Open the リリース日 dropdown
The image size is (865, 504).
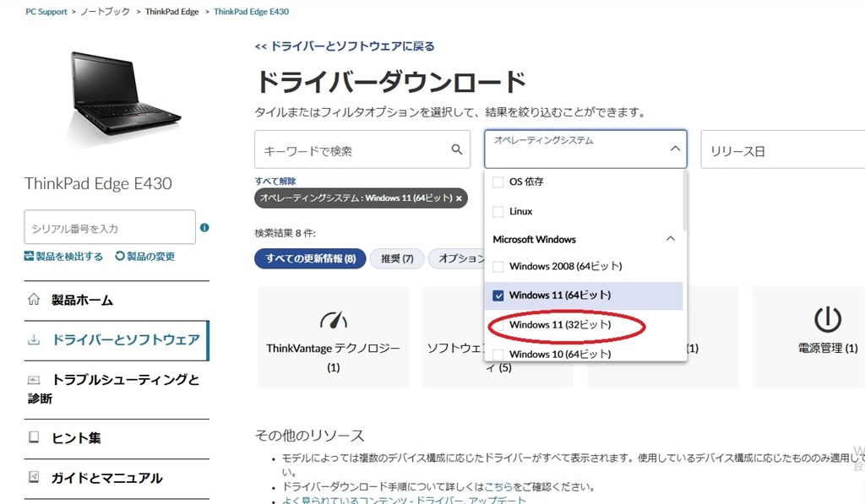(x=783, y=149)
